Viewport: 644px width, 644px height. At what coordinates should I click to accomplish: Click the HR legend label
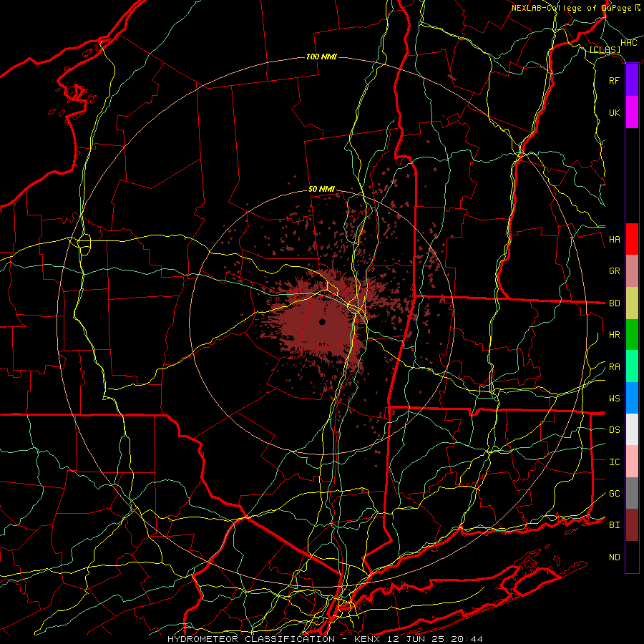[x=614, y=335]
